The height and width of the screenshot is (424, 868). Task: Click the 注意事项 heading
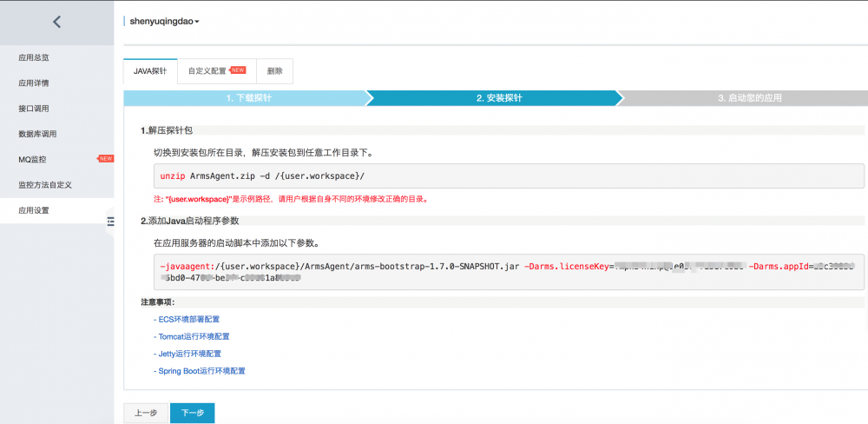click(x=158, y=302)
